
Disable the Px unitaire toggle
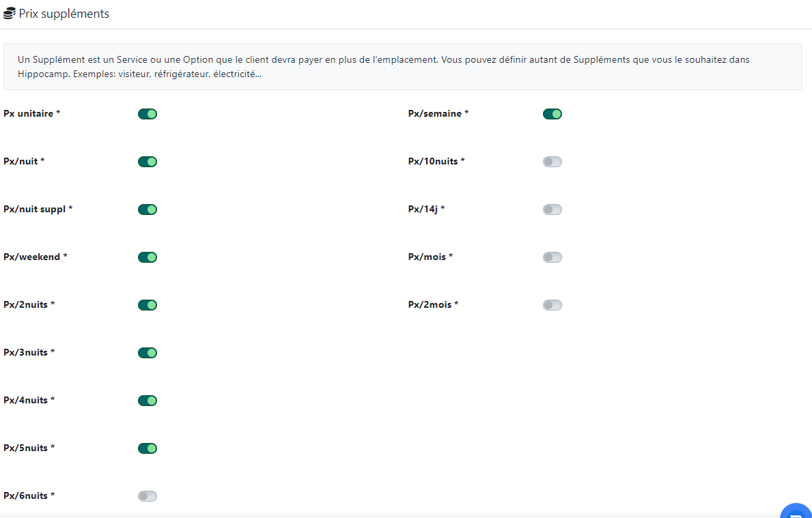tap(148, 114)
